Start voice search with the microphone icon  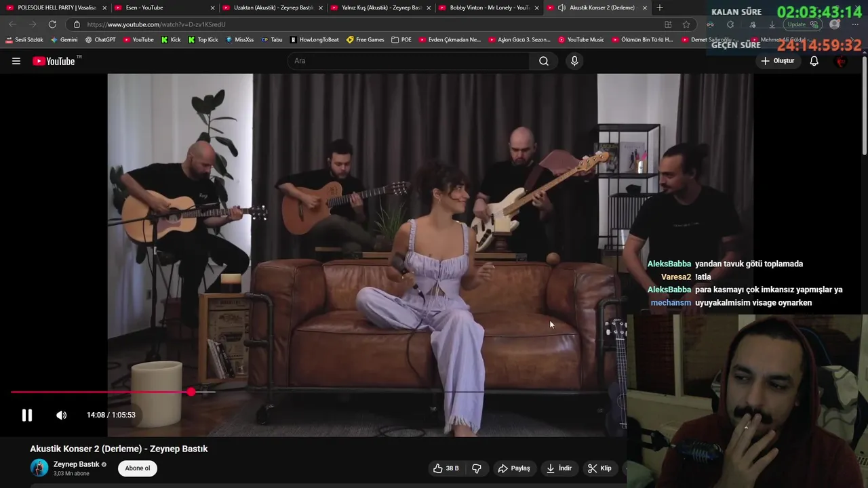tap(574, 61)
